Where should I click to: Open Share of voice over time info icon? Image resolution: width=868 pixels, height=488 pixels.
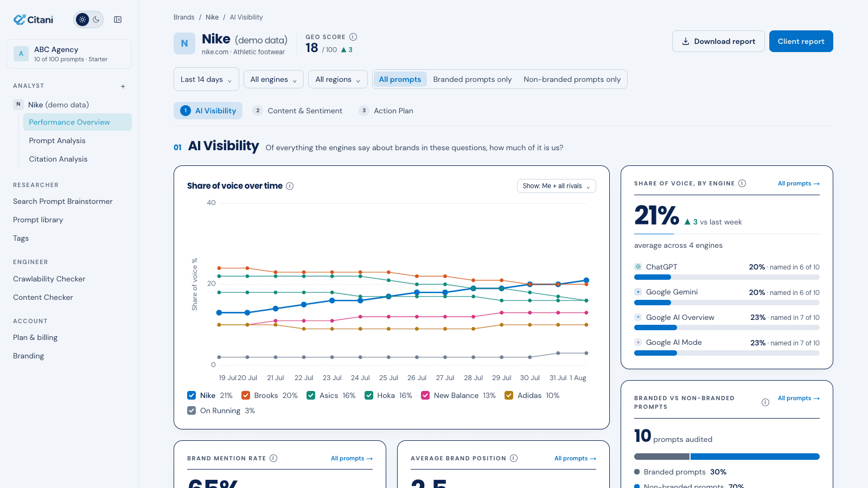click(x=290, y=186)
